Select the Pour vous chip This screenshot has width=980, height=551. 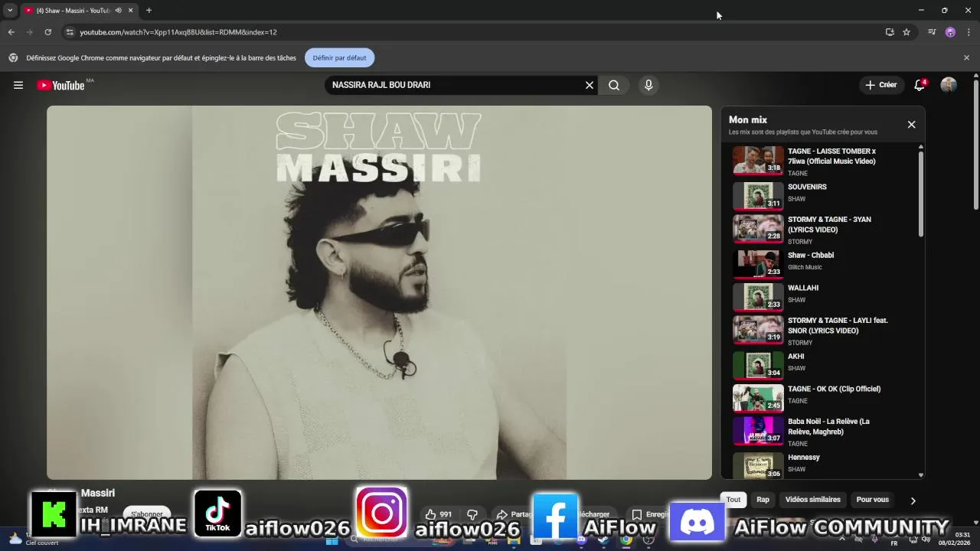[x=873, y=500]
